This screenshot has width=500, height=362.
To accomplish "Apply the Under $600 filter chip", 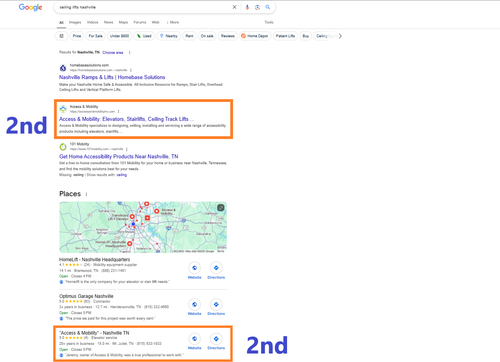I will tap(119, 36).
